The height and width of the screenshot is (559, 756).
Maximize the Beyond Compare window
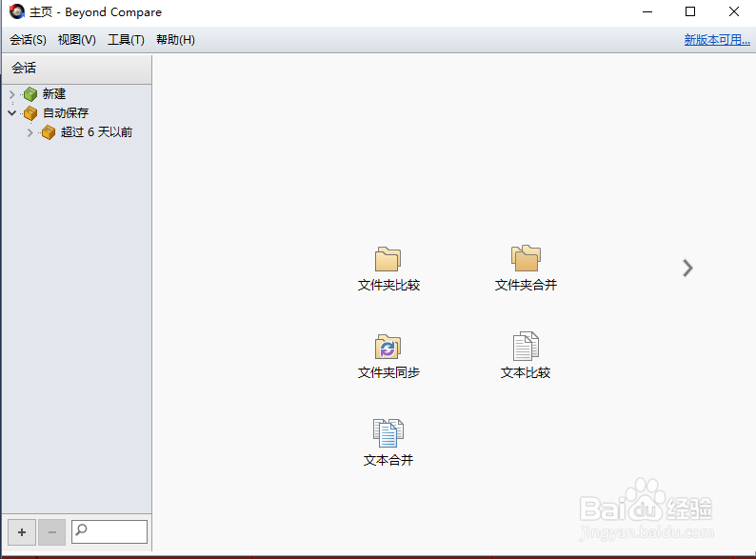coord(690,11)
